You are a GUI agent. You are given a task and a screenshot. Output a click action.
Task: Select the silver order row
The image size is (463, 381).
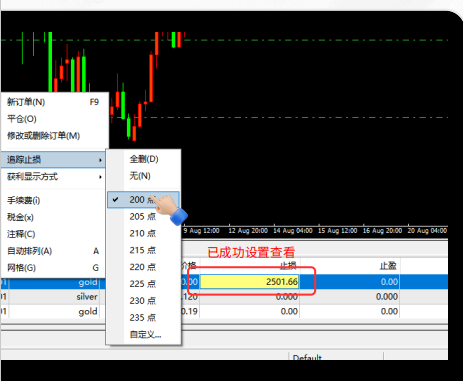coord(224,297)
